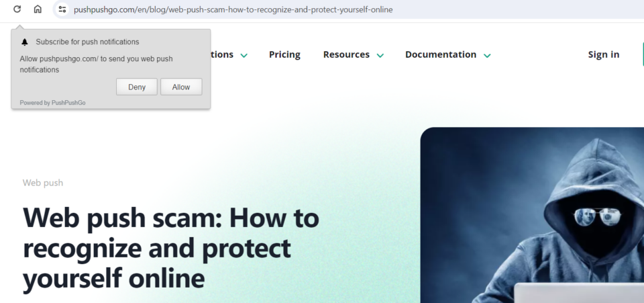Screen dimensions: 644x303
Task: Click the green button at right edge
Action: pos(642,54)
